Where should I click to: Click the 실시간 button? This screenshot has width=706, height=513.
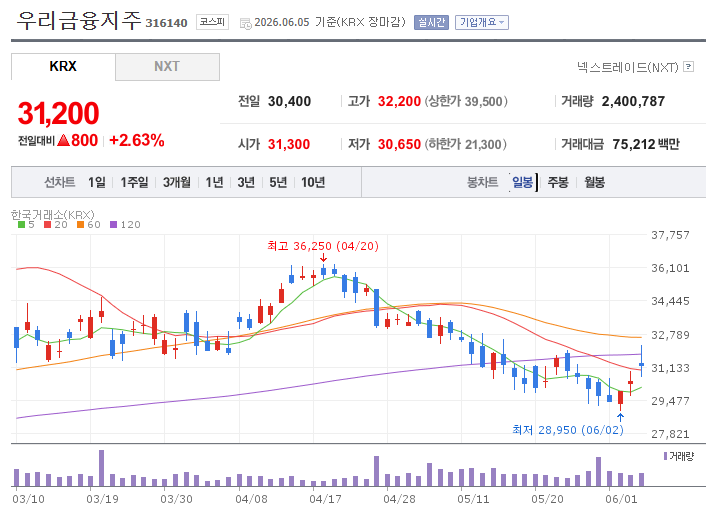point(431,22)
